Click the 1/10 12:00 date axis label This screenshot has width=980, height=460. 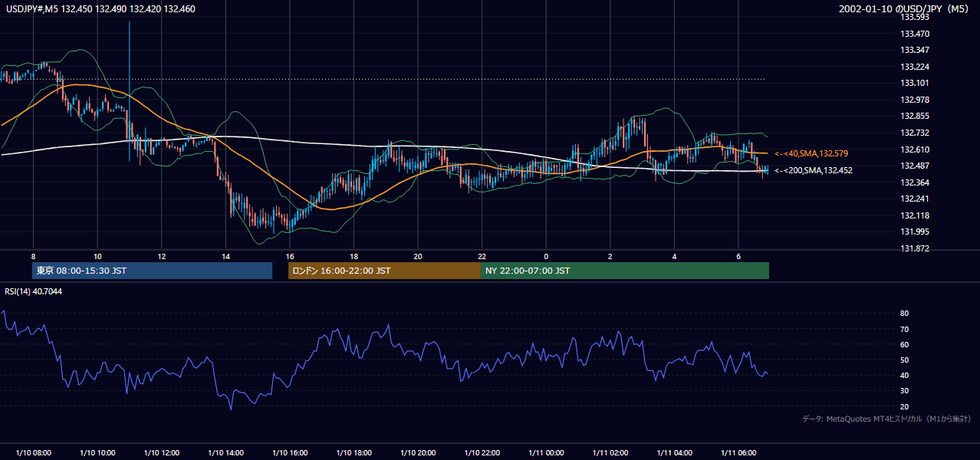coord(161,453)
